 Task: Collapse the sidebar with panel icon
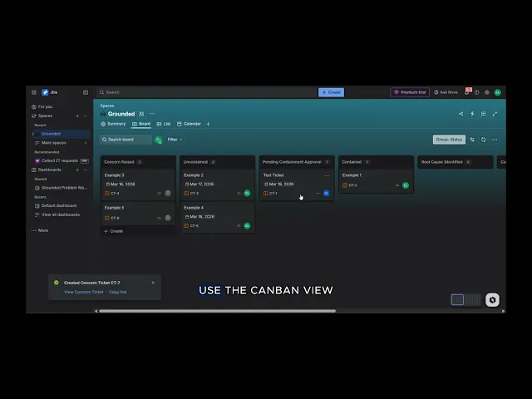pyautogui.click(x=86, y=92)
